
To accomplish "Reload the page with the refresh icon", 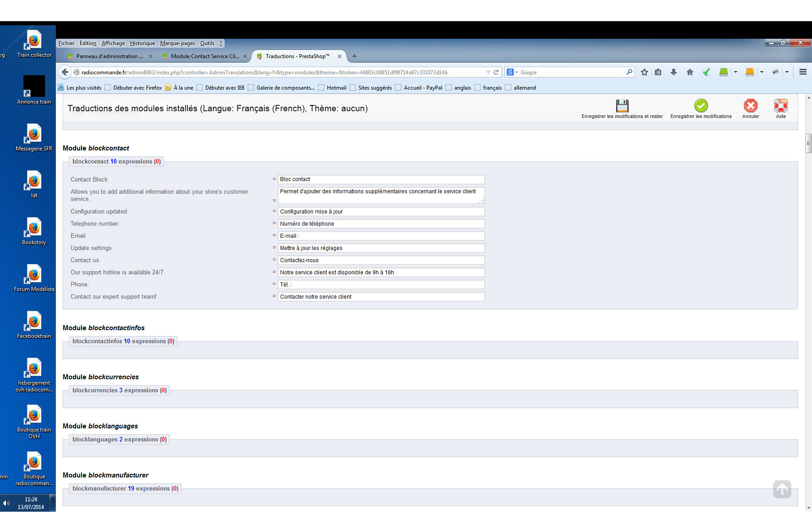I will pos(496,72).
